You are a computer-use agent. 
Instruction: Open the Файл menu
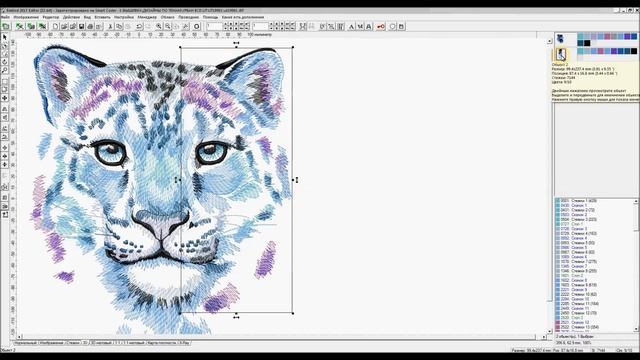(5, 17)
